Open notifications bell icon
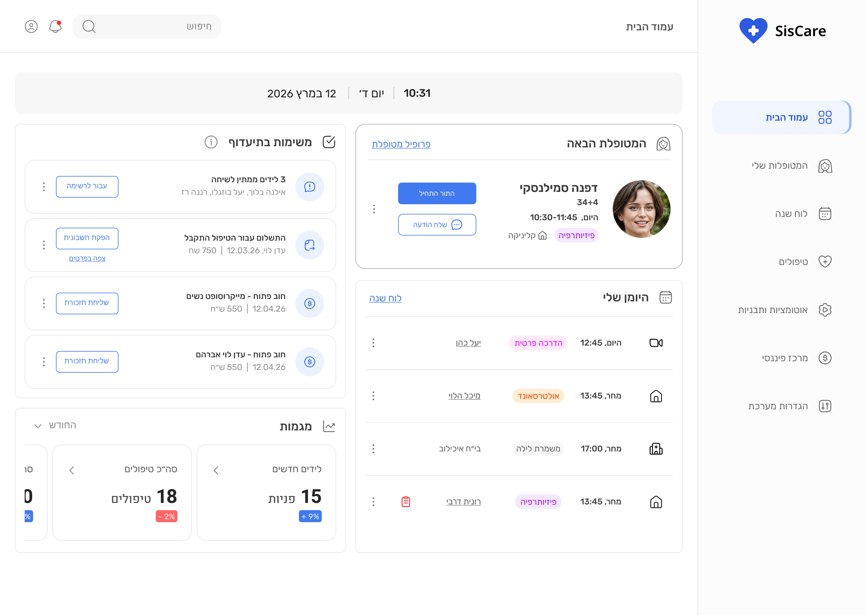866x616 pixels. point(55,26)
